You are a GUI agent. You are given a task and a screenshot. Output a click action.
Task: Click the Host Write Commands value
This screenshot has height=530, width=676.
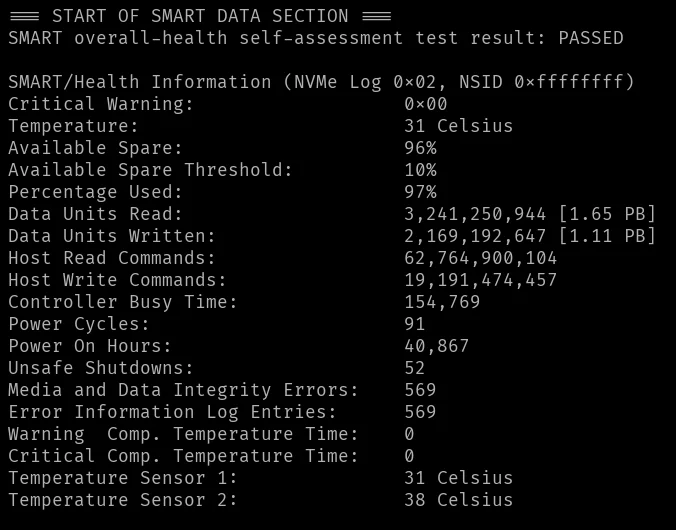click(481, 280)
